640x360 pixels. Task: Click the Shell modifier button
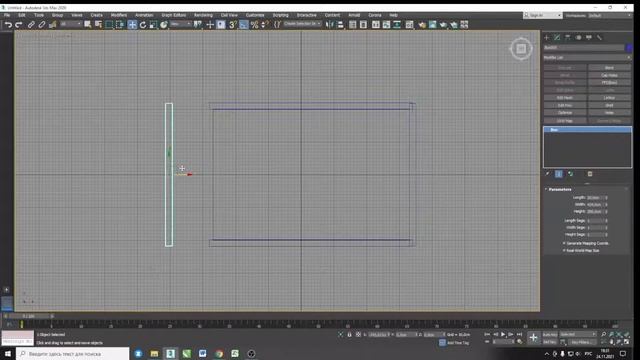[x=609, y=105]
